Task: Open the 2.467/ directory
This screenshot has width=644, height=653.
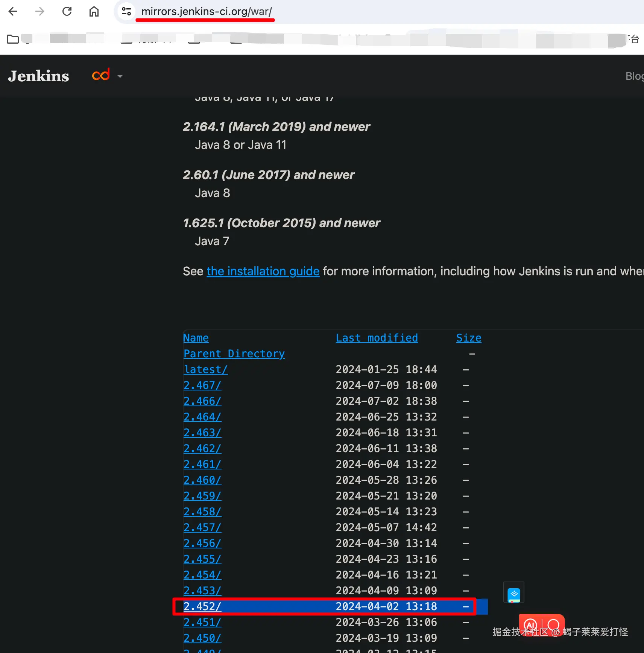Action: 202,385
